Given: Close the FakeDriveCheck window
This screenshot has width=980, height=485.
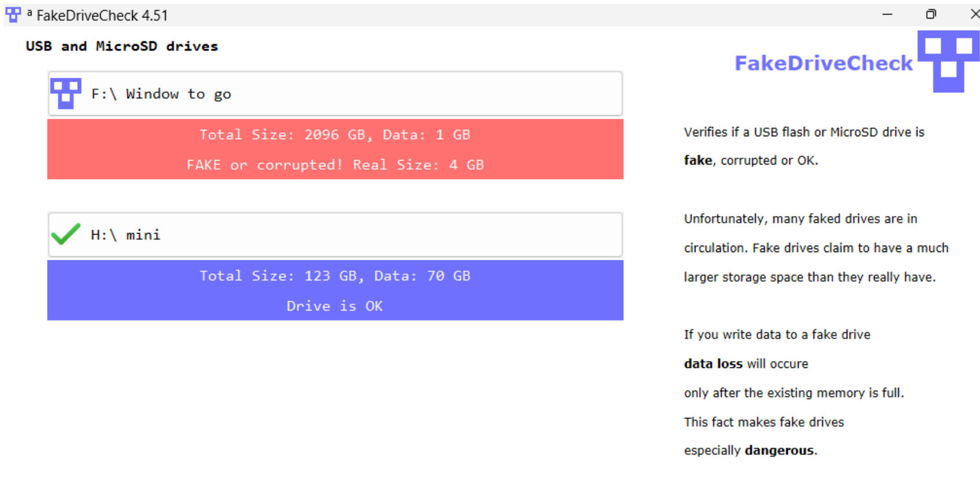Looking at the screenshot, I should pos(974,14).
